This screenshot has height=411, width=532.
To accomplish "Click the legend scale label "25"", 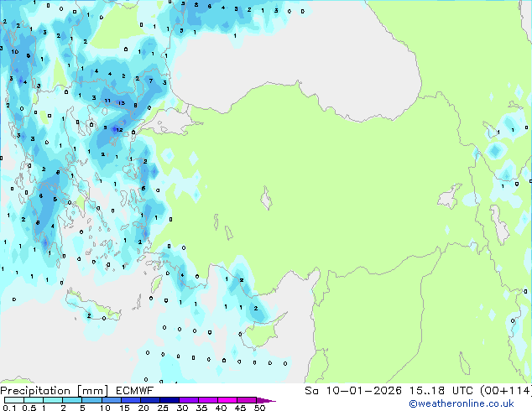I will (x=163, y=408).
